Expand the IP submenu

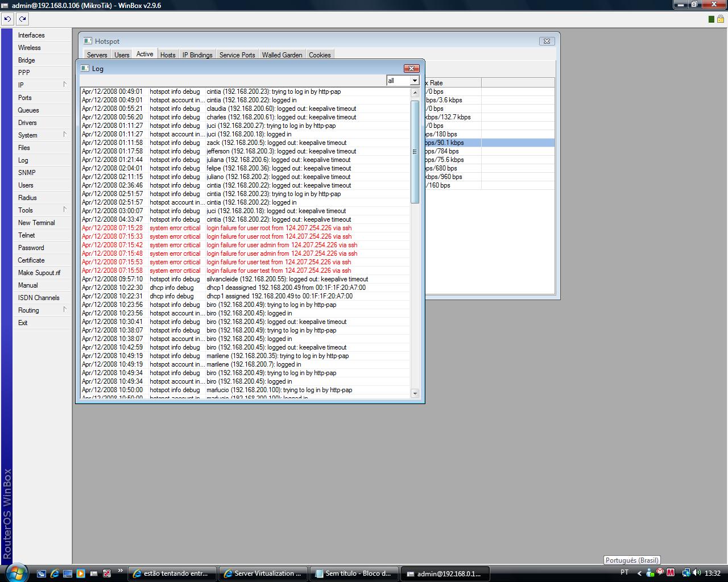point(65,85)
